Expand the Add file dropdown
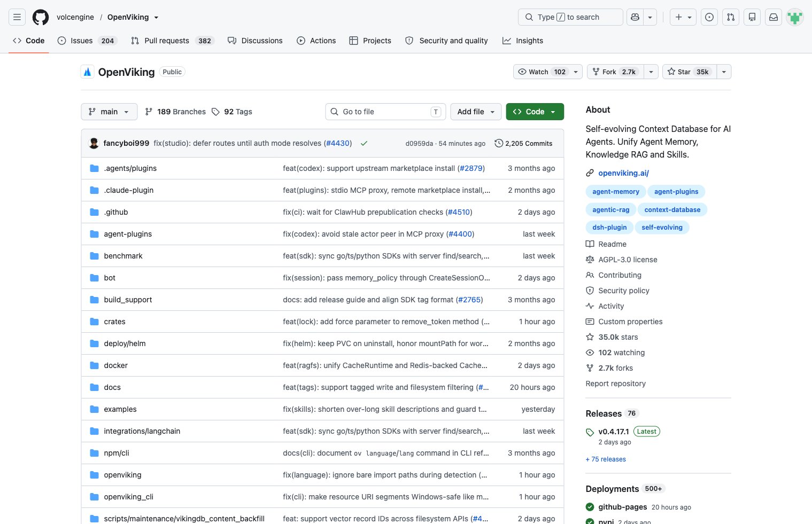Image resolution: width=812 pixels, height=524 pixels. pos(476,112)
